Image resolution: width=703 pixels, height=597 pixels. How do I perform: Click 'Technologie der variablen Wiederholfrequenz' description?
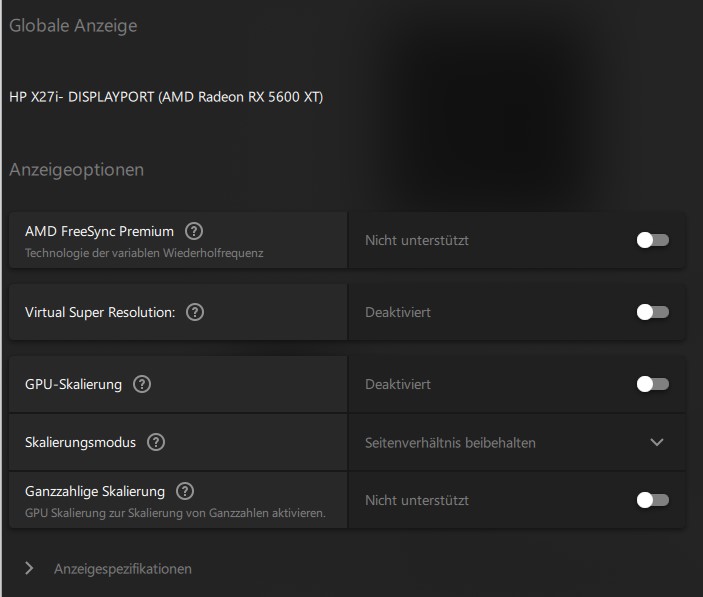click(144, 253)
